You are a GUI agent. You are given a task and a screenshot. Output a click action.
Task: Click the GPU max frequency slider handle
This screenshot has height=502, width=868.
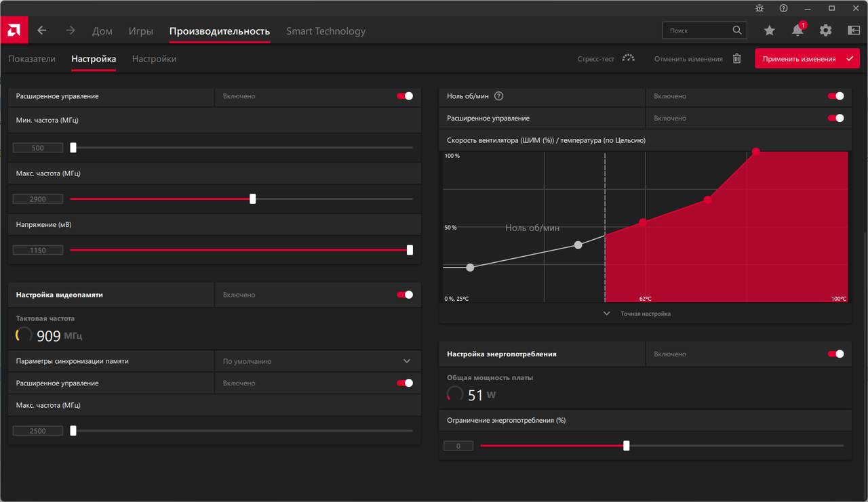point(253,198)
